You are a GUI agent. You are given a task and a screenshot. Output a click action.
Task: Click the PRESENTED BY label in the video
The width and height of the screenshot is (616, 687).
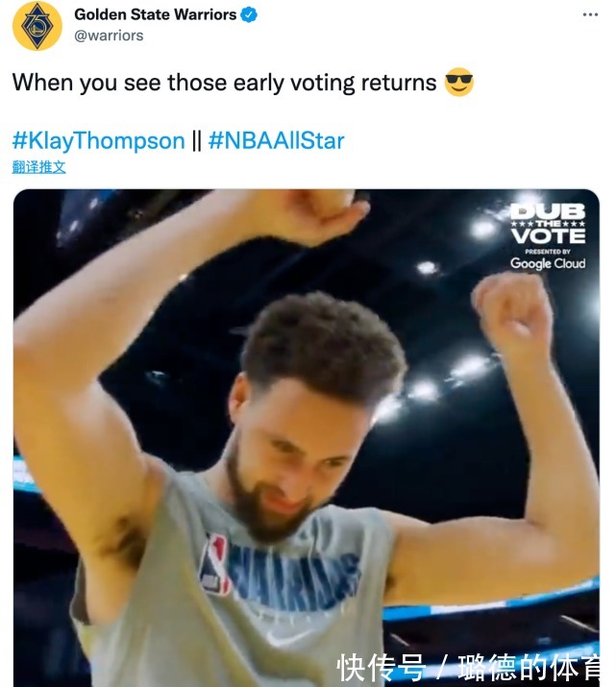coord(548,252)
